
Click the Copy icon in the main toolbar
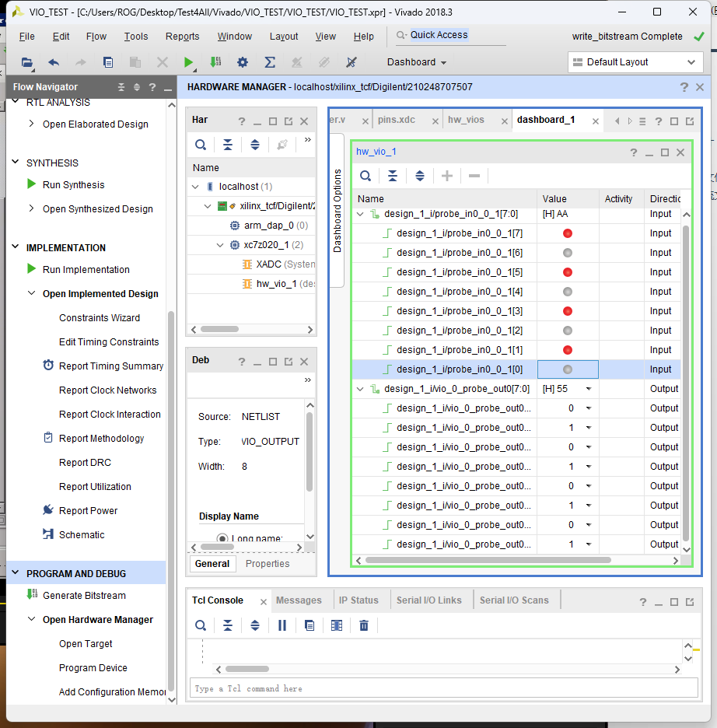pyautogui.click(x=108, y=62)
